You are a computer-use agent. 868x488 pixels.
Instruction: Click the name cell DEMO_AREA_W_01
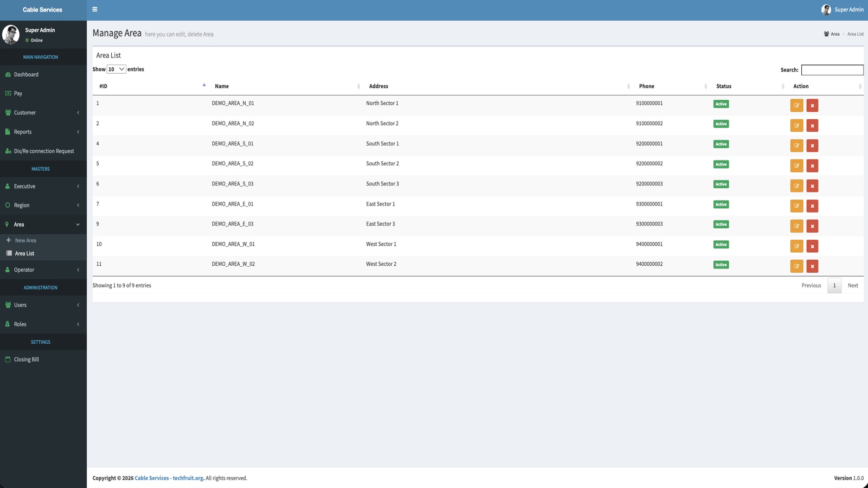pos(233,244)
